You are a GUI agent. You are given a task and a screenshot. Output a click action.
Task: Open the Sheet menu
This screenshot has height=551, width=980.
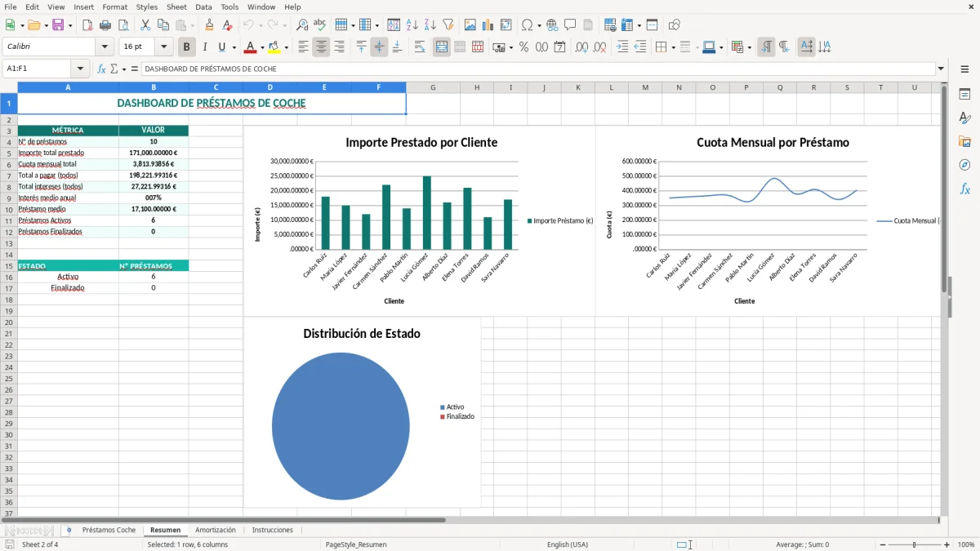click(x=176, y=7)
